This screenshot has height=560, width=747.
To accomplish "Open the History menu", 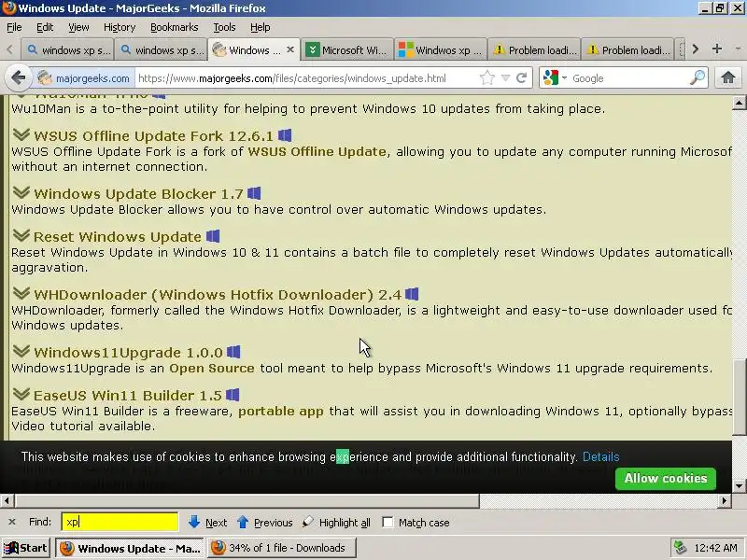I will tap(120, 27).
